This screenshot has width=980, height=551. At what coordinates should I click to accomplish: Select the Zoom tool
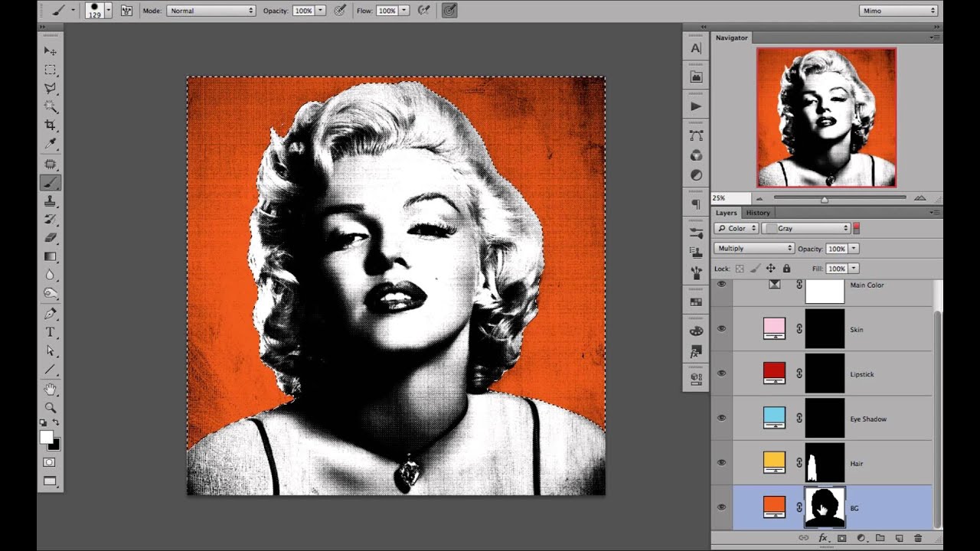[x=50, y=408]
